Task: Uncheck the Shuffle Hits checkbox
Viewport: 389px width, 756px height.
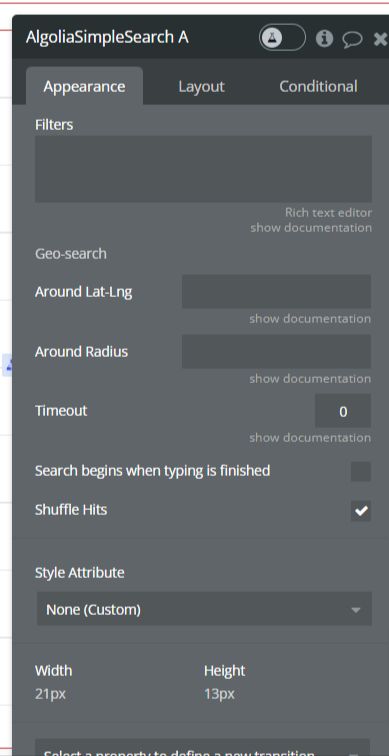Action: coord(361,511)
